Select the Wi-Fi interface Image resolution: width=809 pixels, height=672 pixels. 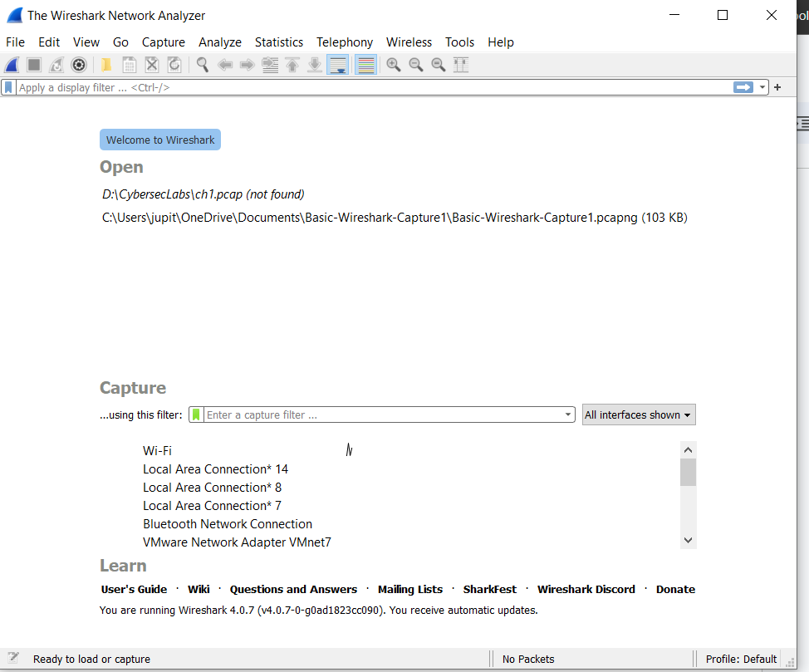point(157,450)
